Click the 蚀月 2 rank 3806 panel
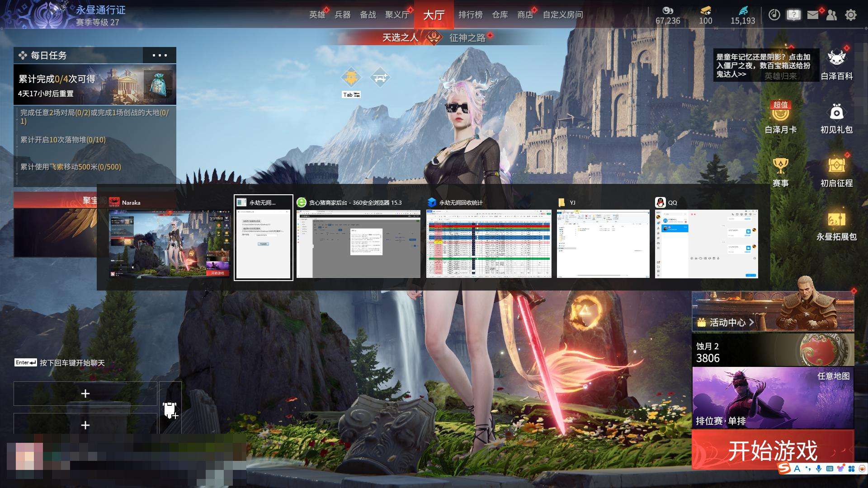The height and width of the screenshot is (488, 868). (773, 350)
